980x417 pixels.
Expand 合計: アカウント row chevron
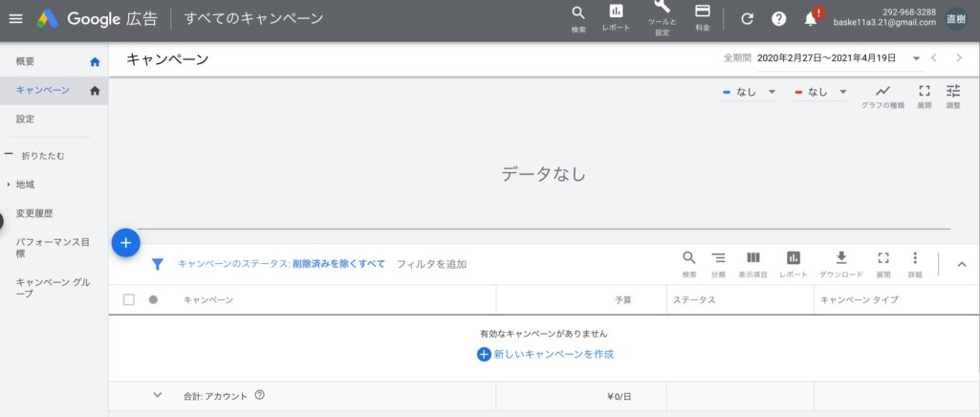pos(158,395)
